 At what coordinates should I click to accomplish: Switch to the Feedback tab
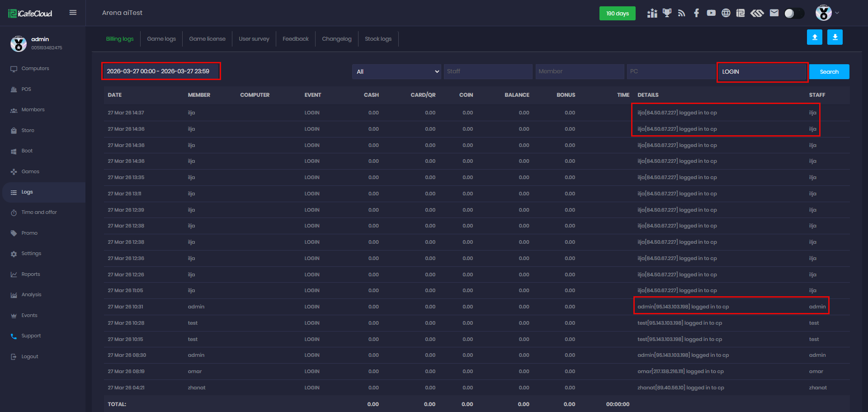pyautogui.click(x=296, y=39)
